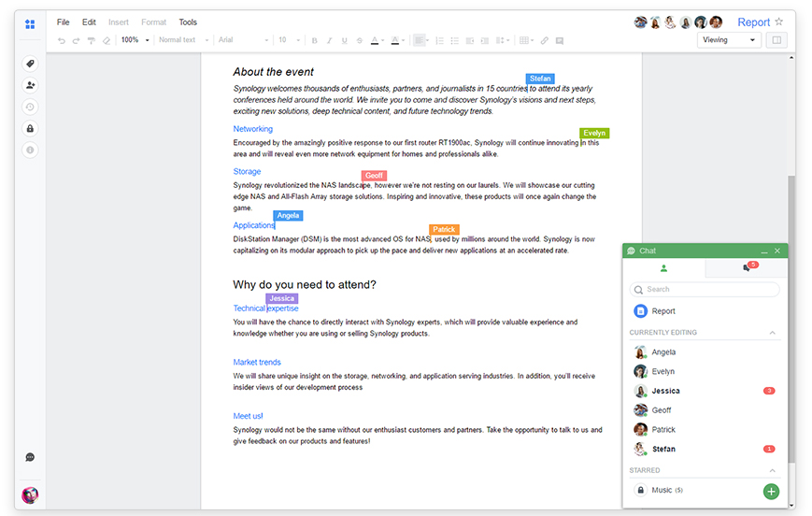Viewport: 812px width, 516px height.
Task: Open chat with Angela
Action: 705,352
